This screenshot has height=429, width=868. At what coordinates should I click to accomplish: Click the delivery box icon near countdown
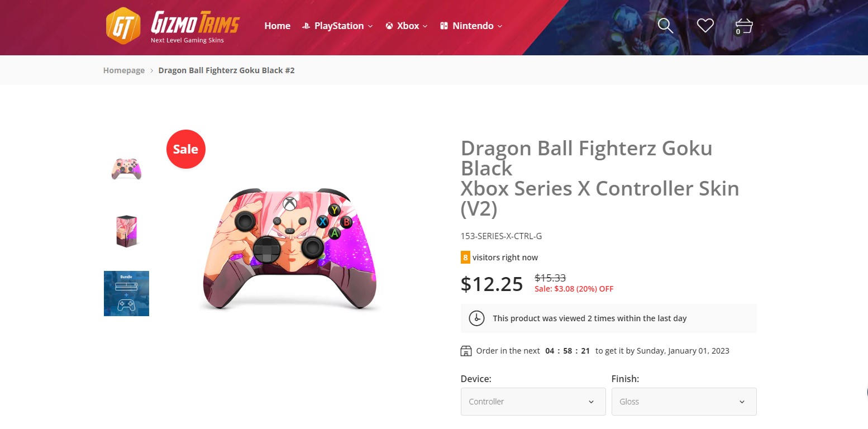(466, 351)
